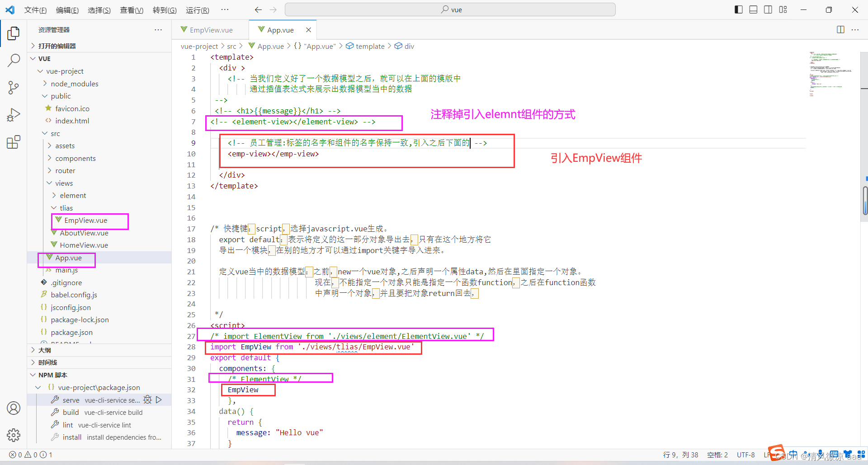Image resolution: width=868 pixels, height=465 pixels.
Task: Go back with the navigation arrow
Action: [258, 9]
